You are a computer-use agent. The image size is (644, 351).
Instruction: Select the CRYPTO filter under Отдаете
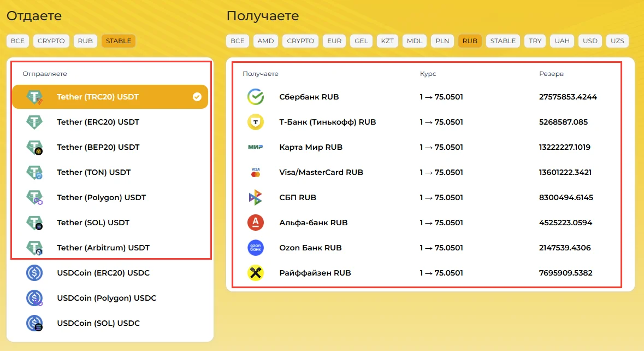(51, 40)
